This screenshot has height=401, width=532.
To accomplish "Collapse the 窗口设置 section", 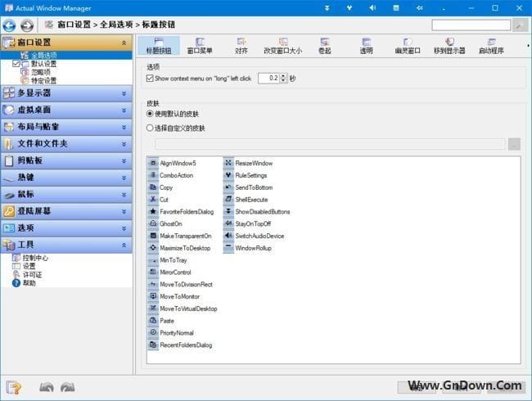I will click(124, 43).
